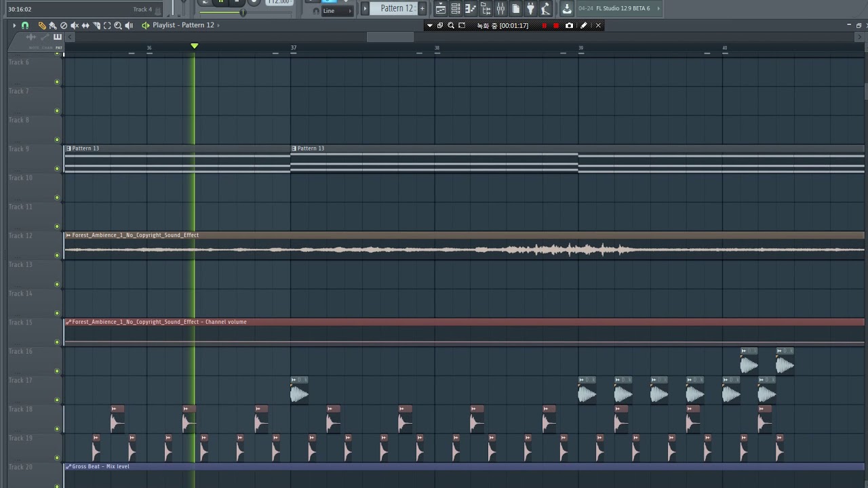The image size is (868, 488).
Task: Click the song position slider knob
Action: tap(243, 12)
